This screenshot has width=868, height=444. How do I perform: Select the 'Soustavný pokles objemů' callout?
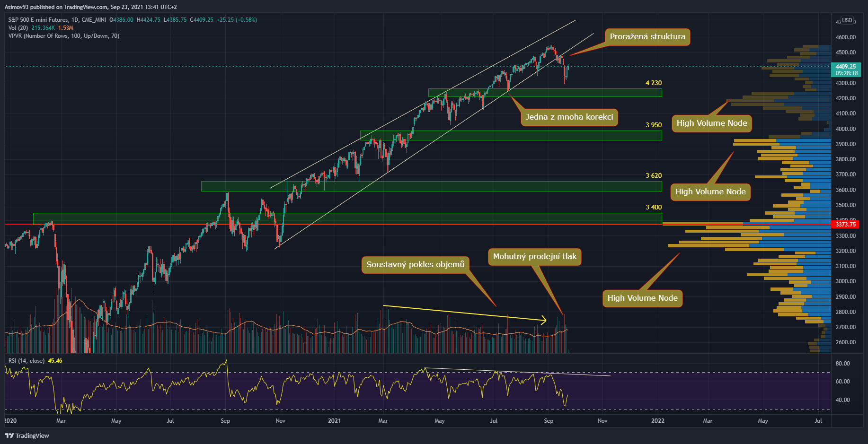(415, 264)
